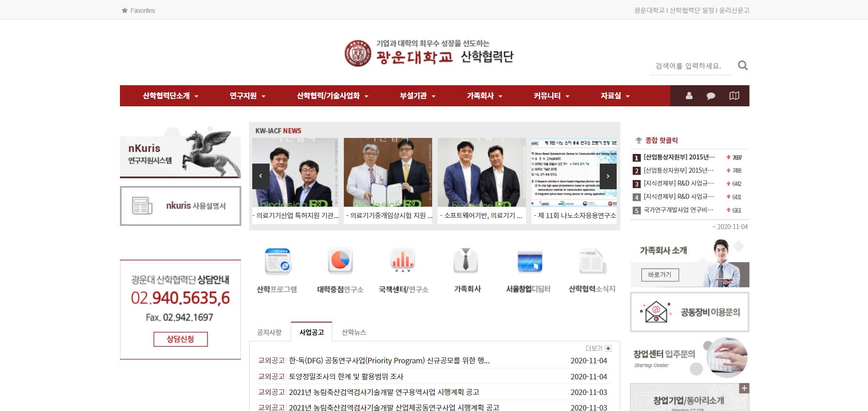Click the 국책센터/연구소 bar chart icon
Image resolution: width=868 pixels, height=411 pixels.
pyautogui.click(x=403, y=261)
